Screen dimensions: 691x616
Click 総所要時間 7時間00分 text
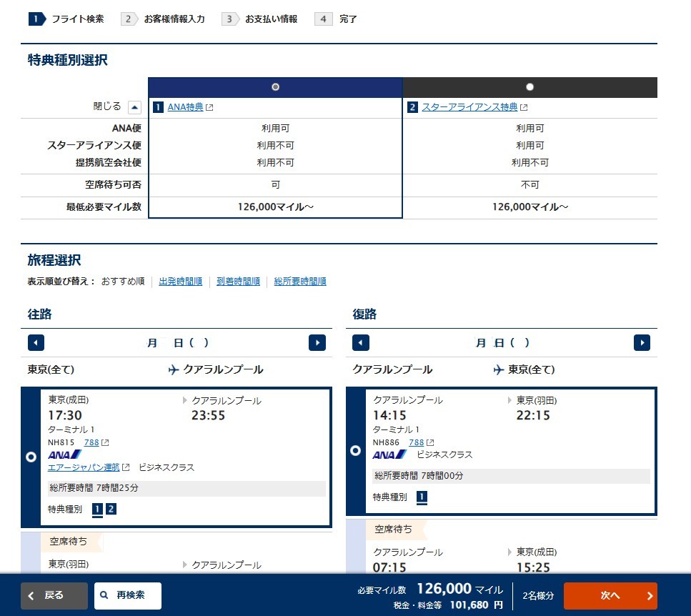(419, 476)
